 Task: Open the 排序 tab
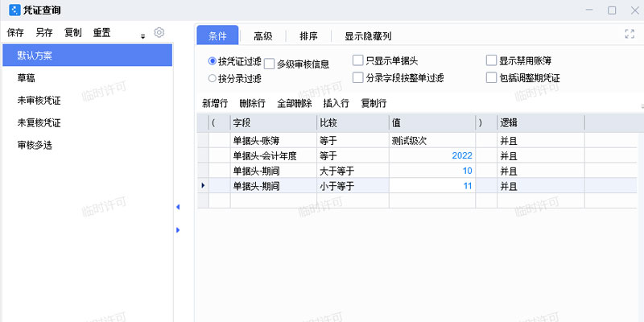[x=308, y=36]
